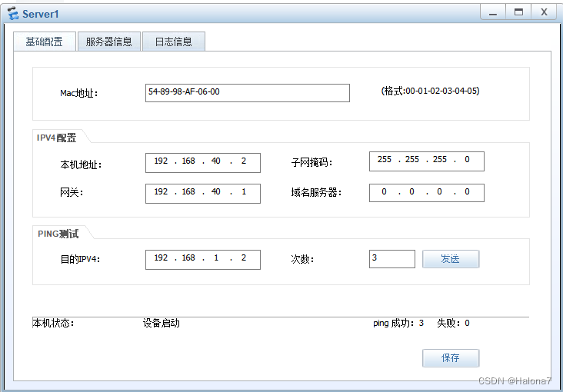Click the 次数 count field
The height and width of the screenshot is (392, 563).
(x=392, y=259)
